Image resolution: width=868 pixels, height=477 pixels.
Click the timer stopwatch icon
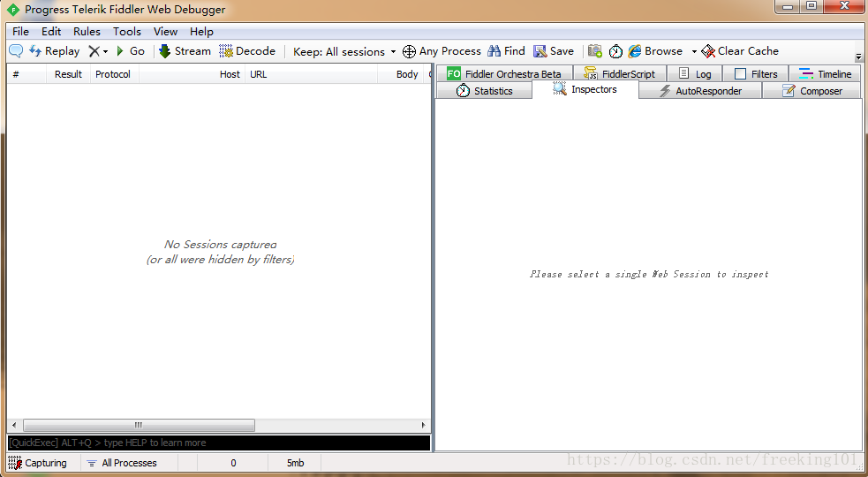[615, 51]
